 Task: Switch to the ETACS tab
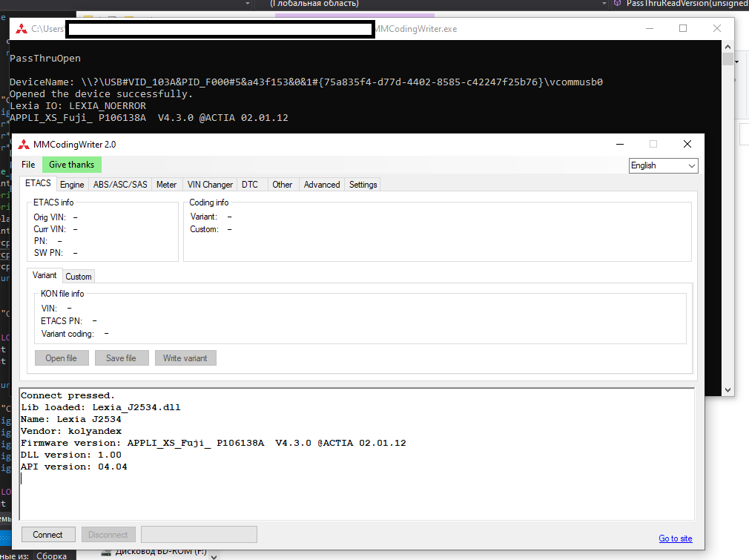click(38, 183)
